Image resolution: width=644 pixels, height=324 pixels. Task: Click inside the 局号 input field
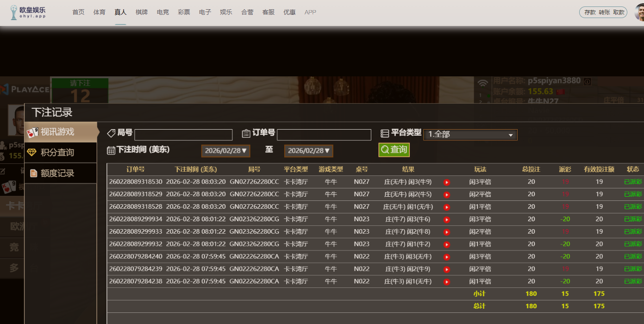point(183,135)
